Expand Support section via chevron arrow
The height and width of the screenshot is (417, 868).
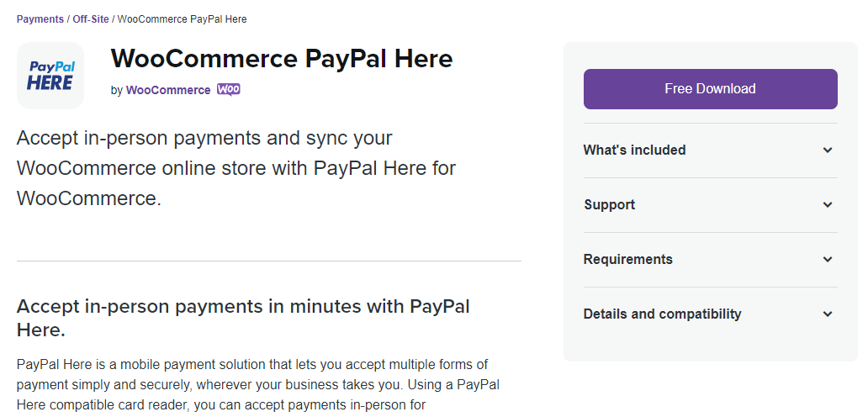[x=828, y=204]
